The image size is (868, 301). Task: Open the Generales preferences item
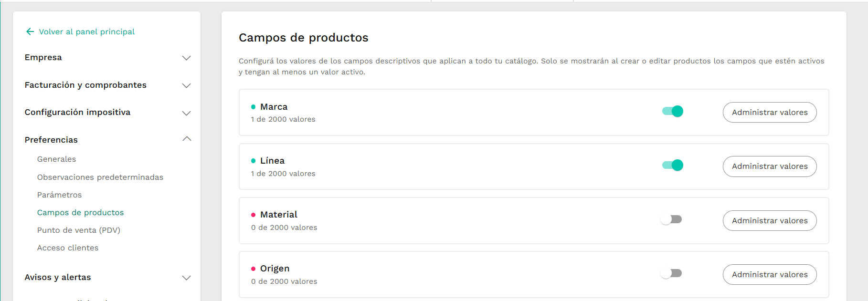[x=56, y=159]
